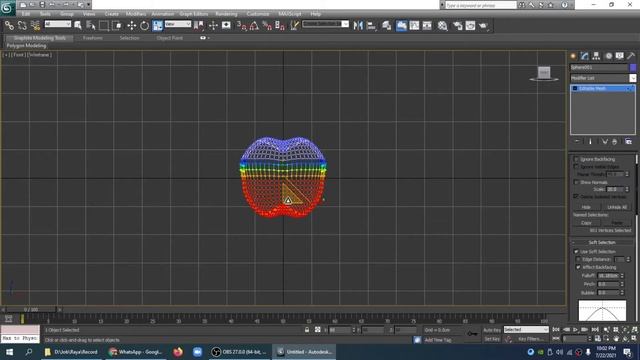640x360 pixels.
Task: Toggle the Percent Snap button
Action: (x=267, y=26)
